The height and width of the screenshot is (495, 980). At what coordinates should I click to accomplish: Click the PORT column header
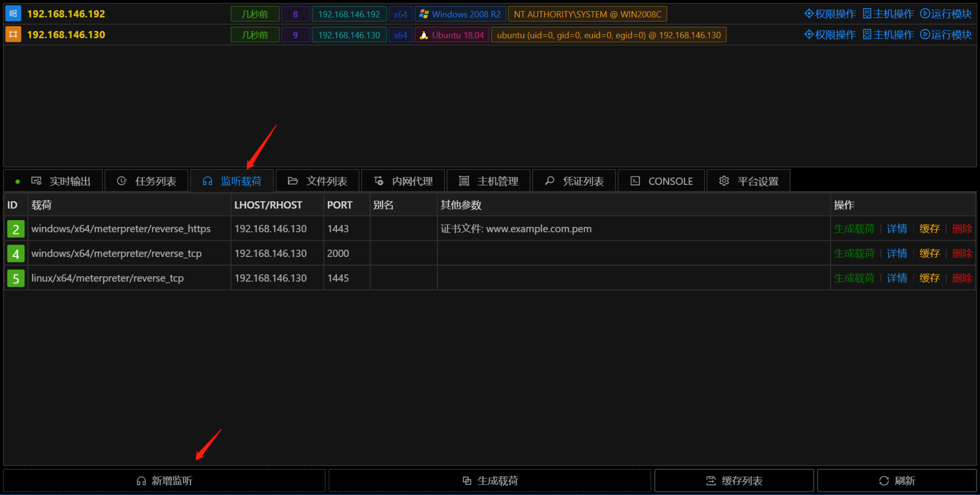[x=347, y=205]
